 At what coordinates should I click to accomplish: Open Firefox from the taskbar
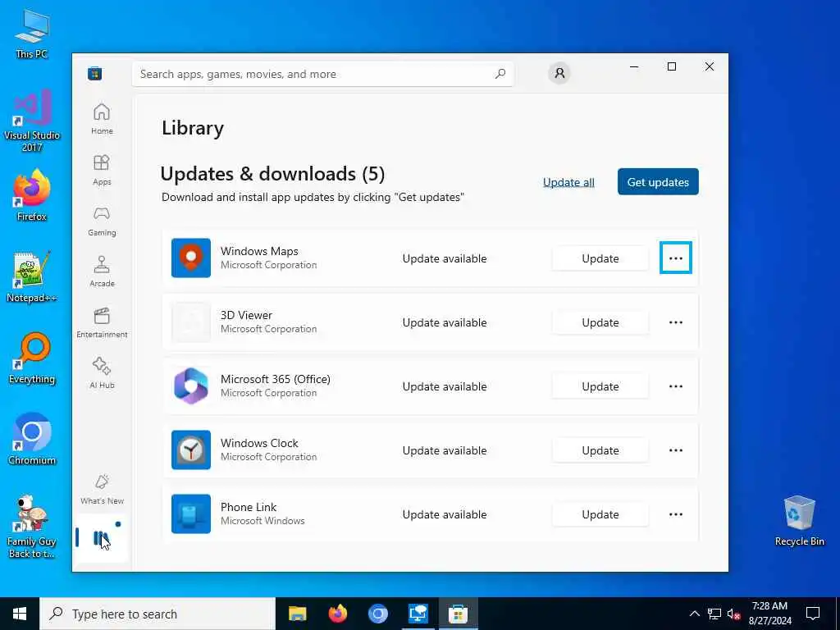pos(337,614)
